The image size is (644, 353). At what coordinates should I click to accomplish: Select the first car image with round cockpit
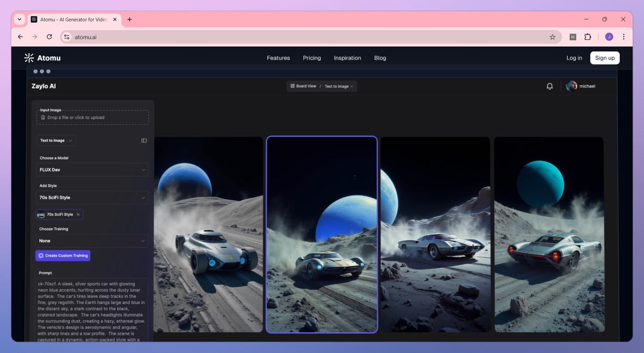coord(208,234)
